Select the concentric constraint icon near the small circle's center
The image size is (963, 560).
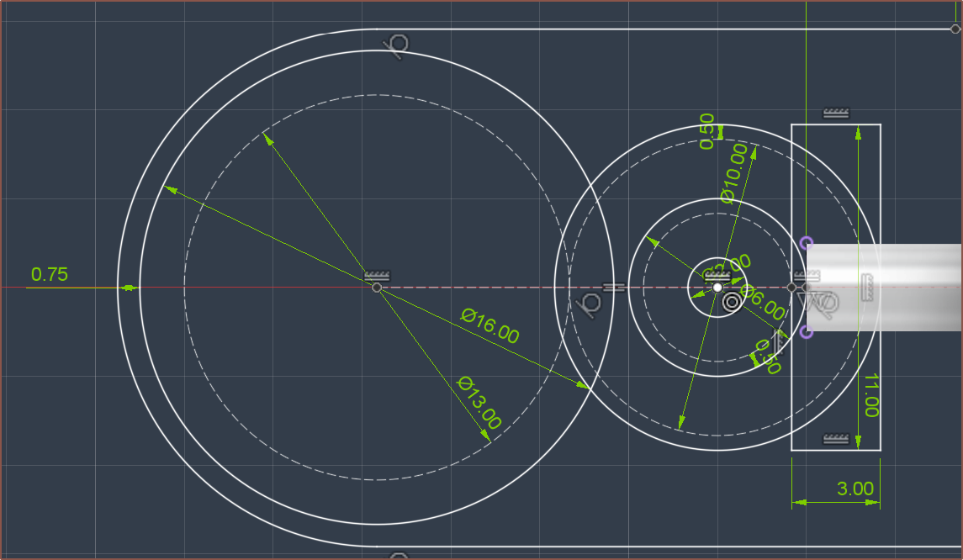click(x=732, y=303)
